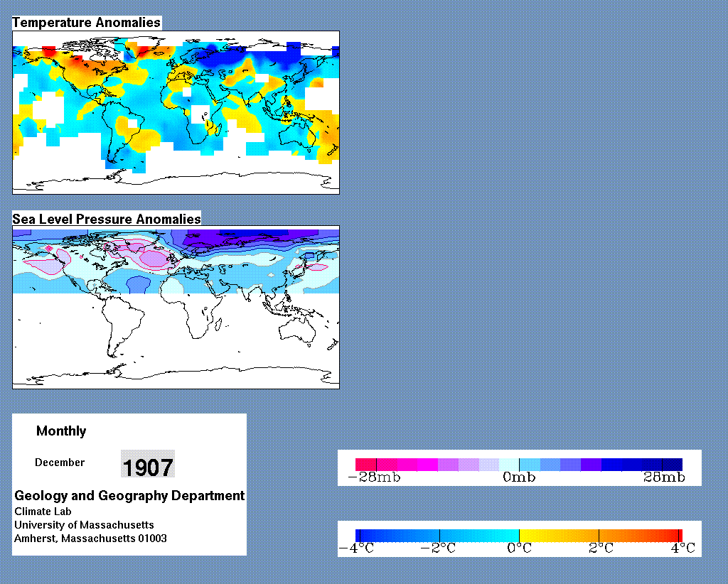
Task: Click the Temperature Anomalies world map
Action: (x=176, y=112)
